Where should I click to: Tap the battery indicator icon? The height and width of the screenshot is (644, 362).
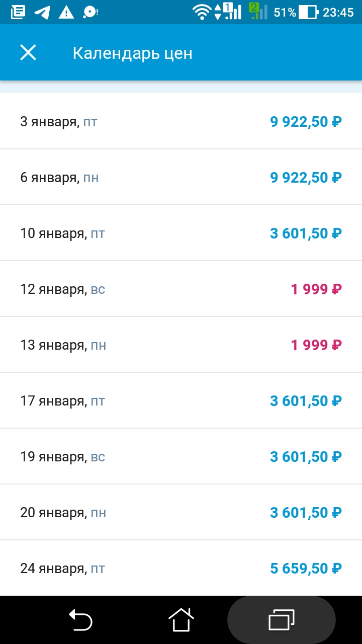click(x=308, y=12)
